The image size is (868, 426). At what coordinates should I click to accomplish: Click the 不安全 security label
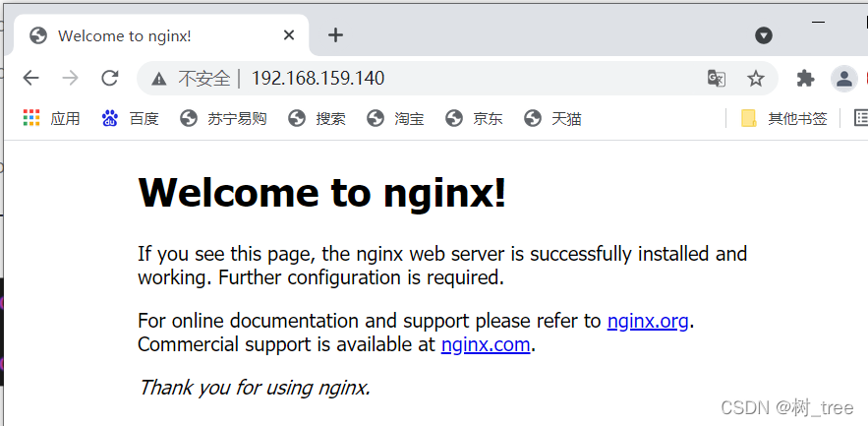point(203,79)
